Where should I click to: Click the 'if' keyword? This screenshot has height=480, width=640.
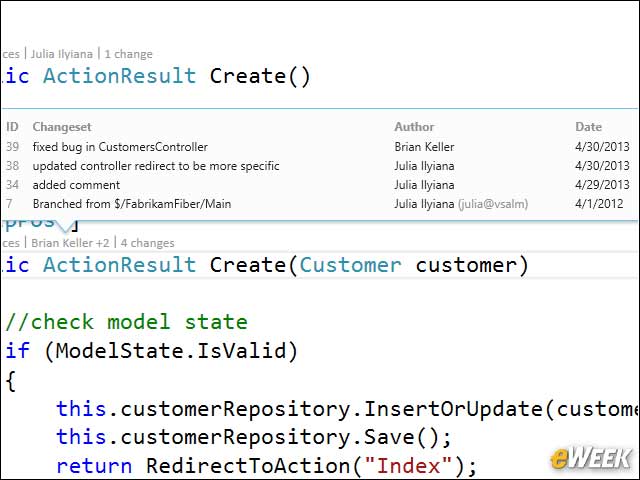[17, 351]
